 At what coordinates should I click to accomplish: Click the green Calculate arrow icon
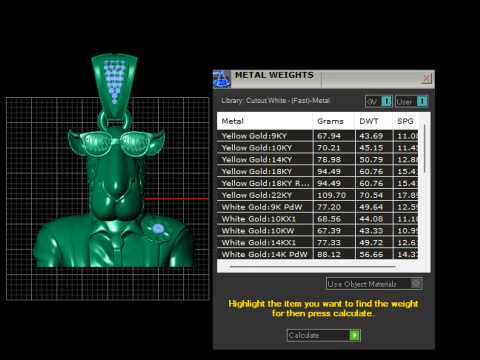(x=354, y=335)
